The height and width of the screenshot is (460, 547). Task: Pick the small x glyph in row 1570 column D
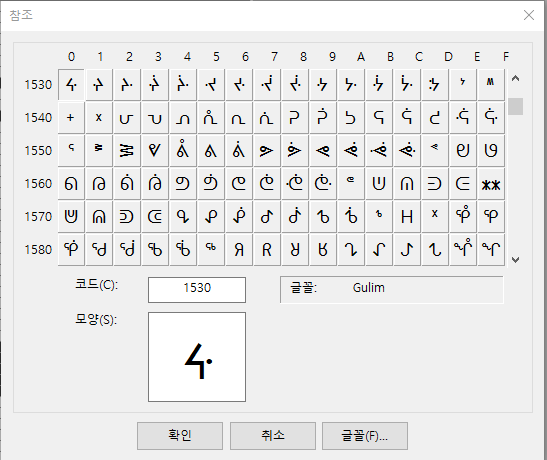pos(435,217)
